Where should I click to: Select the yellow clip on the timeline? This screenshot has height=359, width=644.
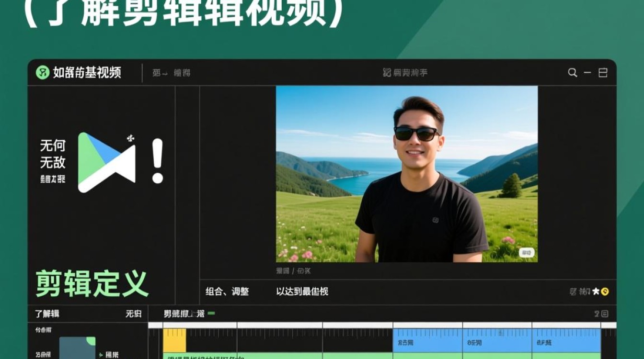click(x=174, y=340)
